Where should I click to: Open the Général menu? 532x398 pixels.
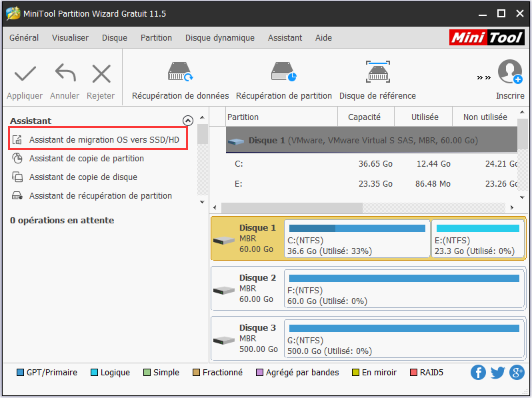[24, 37]
